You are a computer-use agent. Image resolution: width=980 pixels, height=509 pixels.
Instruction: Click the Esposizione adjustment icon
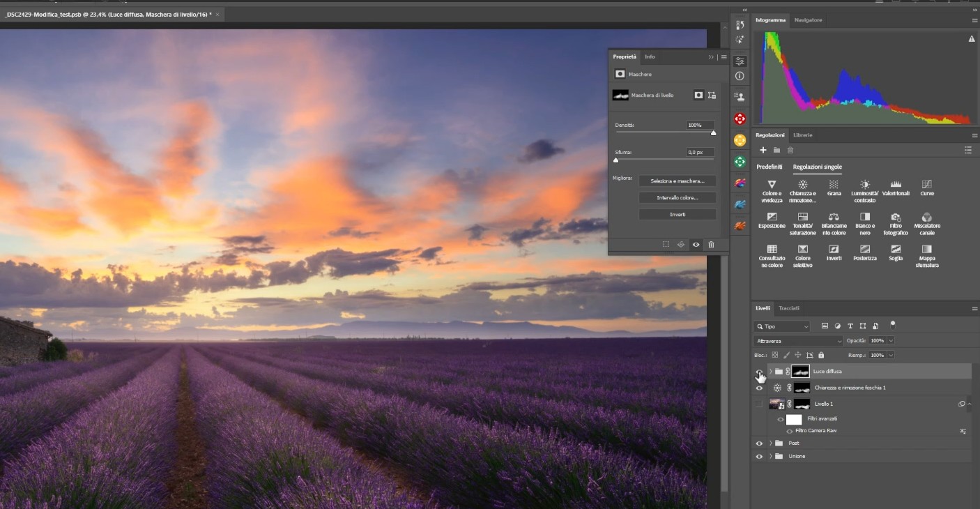[x=772, y=218]
